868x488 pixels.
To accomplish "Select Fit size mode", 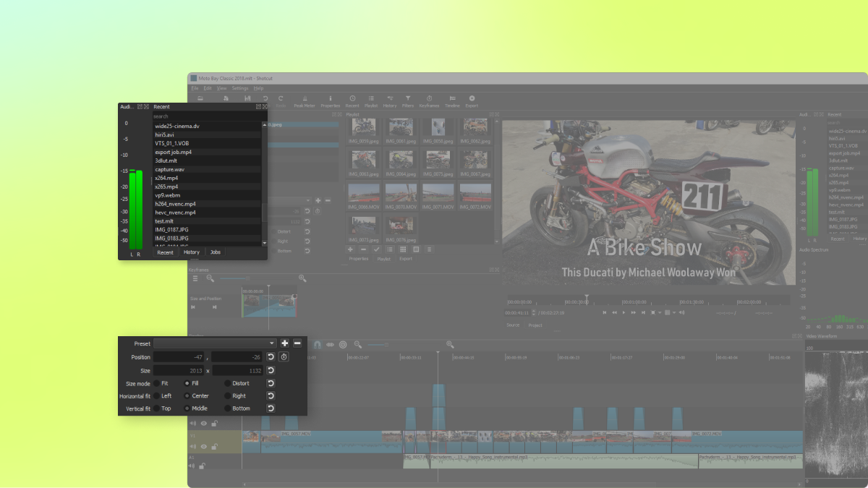I will point(161,383).
